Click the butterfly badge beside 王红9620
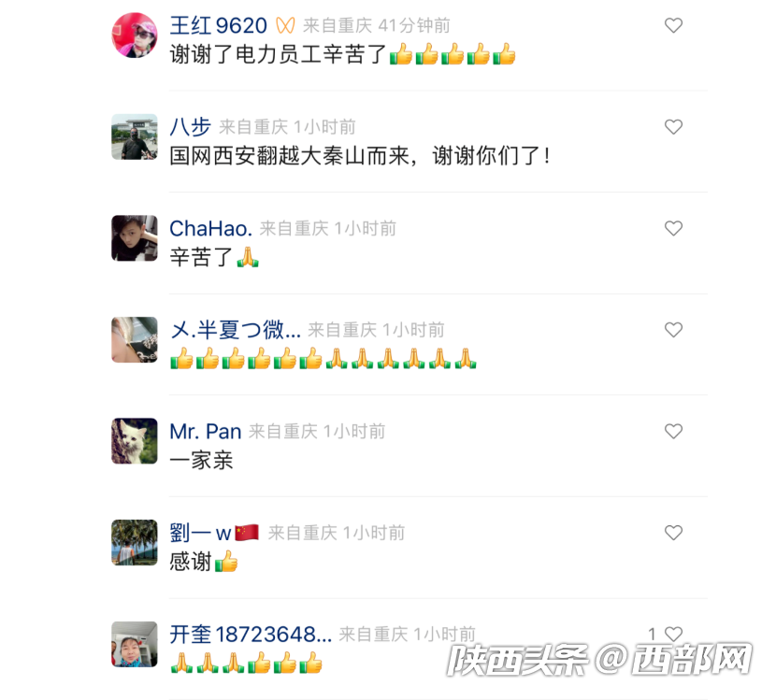Screen dimensions: 776x700 [x=285, y=25]
